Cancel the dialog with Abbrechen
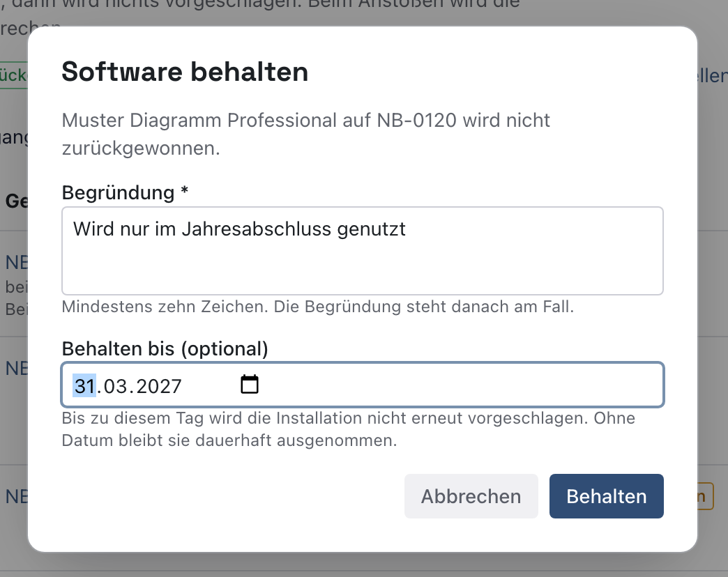Image resolution: width=728 pixels, height=577 pixels. point(471,496)
